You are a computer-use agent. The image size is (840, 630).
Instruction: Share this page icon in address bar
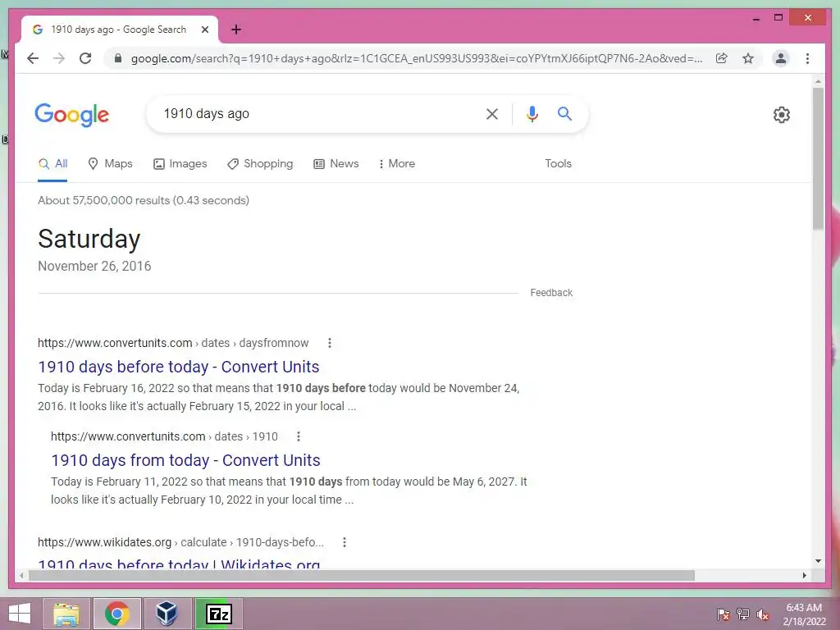click(x=722, y=58)
